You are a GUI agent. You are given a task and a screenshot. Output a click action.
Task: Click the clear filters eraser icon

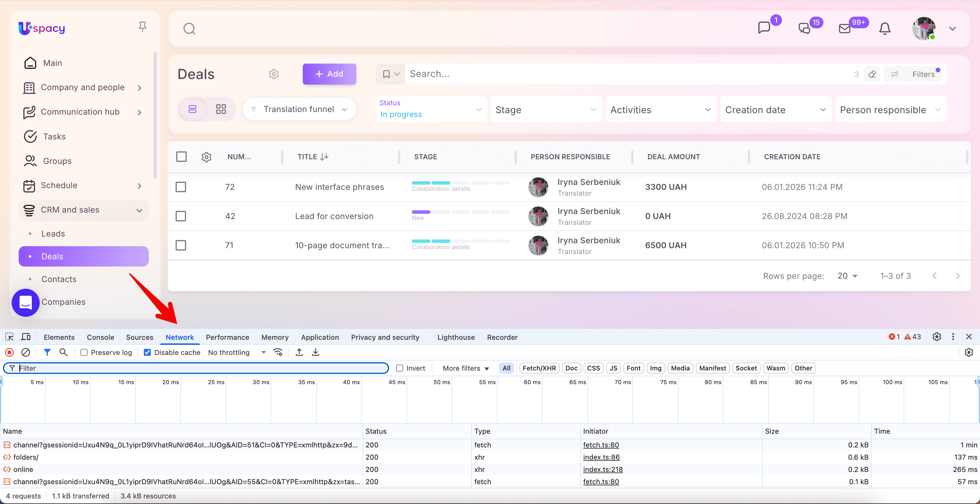click(872, 74)
